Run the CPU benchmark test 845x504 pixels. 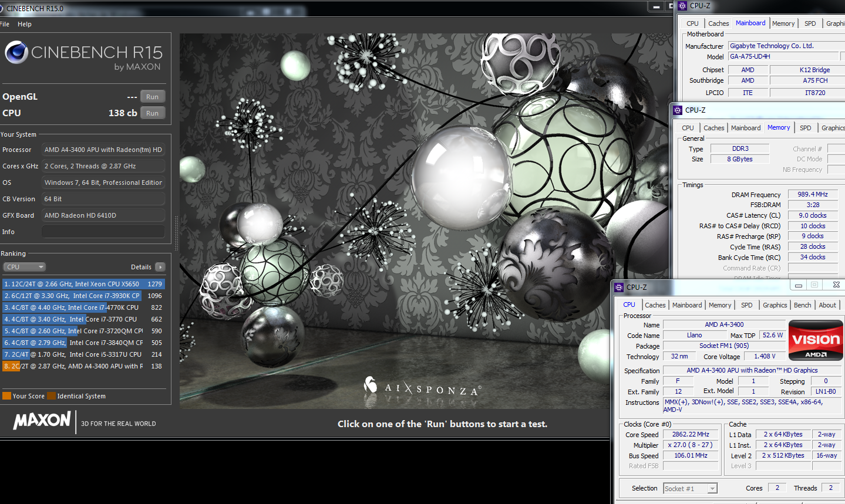152,113
